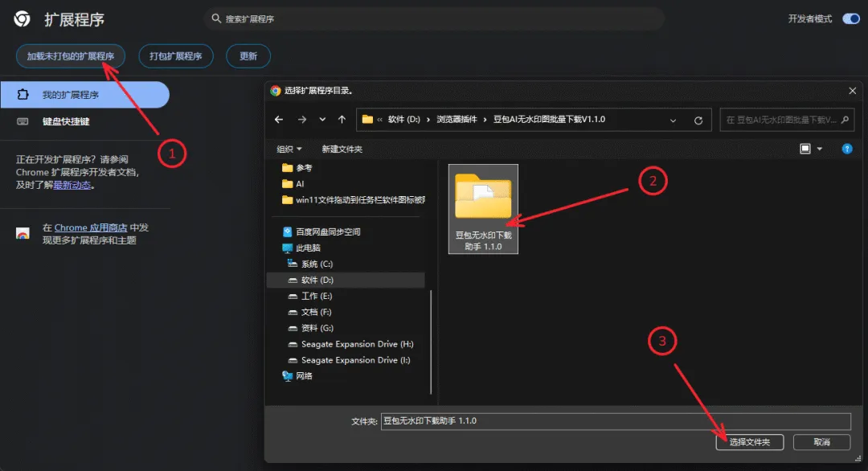Image resolution: width=868 pixels, height=471 pixels.
Task: Select Seagate Expansion Drive (I:)
Action: (350, 360)
